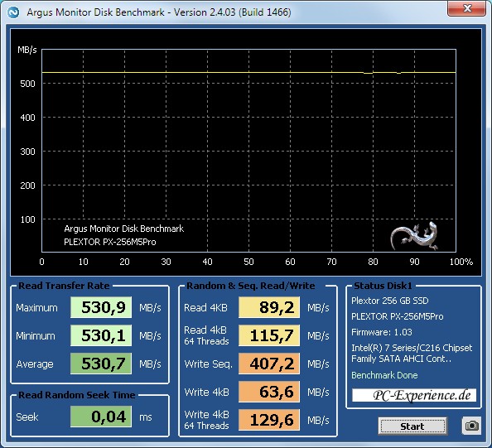Click the gecko logo in the graph
The width and height of the screenshot is (492, 448).
(414, 236)
